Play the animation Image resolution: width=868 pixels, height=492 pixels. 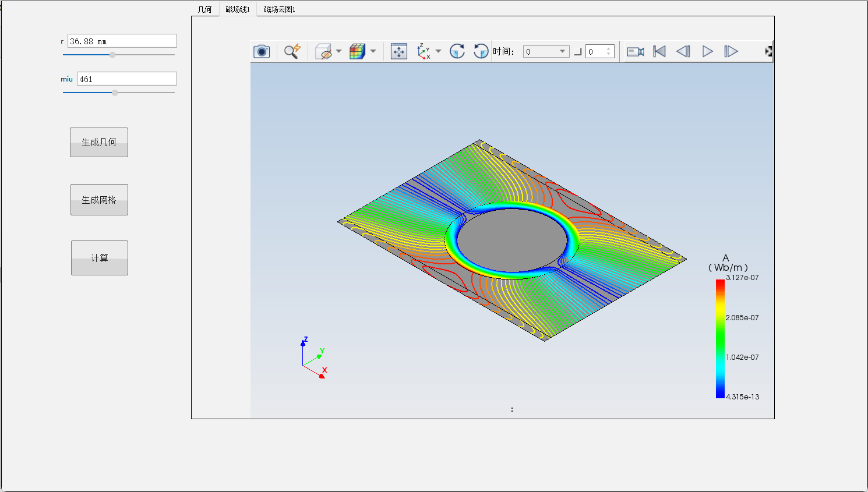707,51
